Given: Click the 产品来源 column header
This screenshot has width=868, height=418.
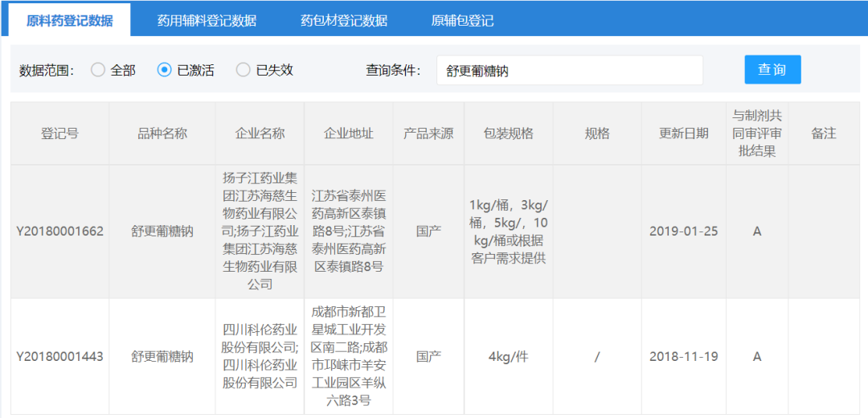Looking at the screenshot, I should pyautogui.click(x=428, y=133).
